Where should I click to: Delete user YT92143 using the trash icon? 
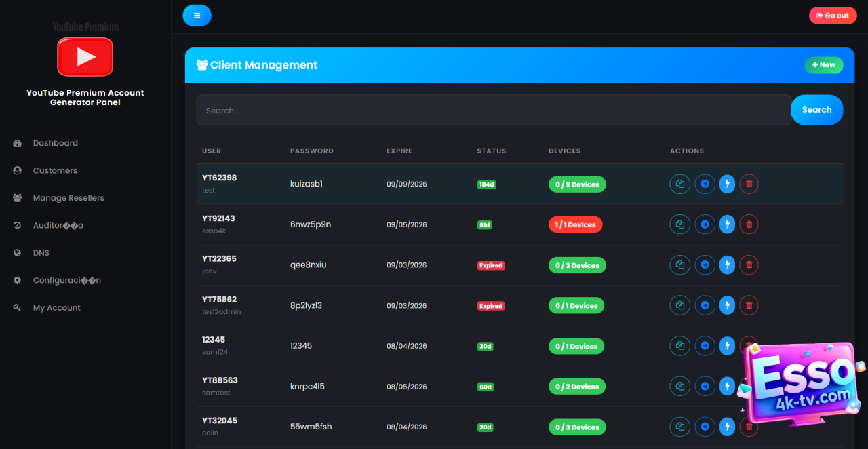pyautogui.click(x=749, y=224)
